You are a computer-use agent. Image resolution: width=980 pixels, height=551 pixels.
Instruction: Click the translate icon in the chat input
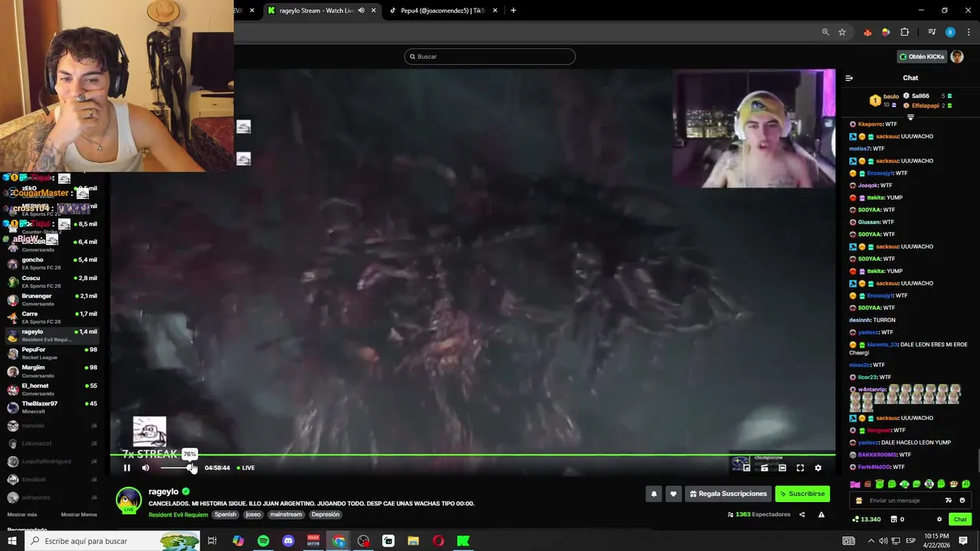[x=949, y=500]
